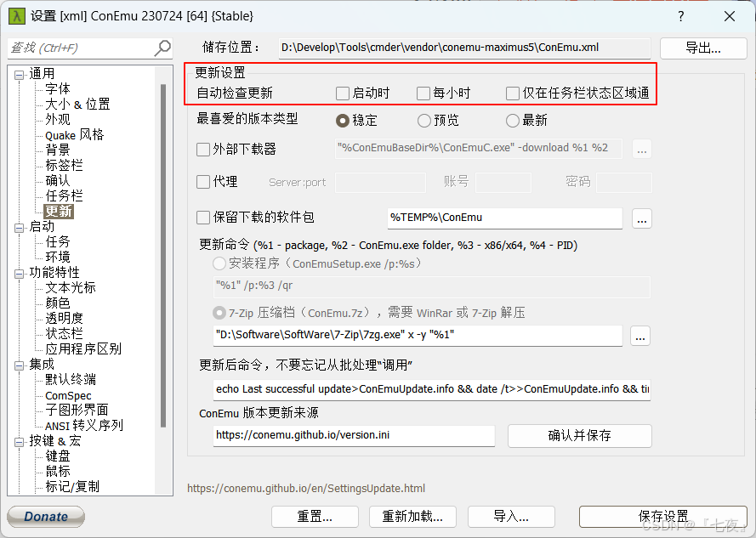
Task: Click the 导出... export button
Action: 703,48
